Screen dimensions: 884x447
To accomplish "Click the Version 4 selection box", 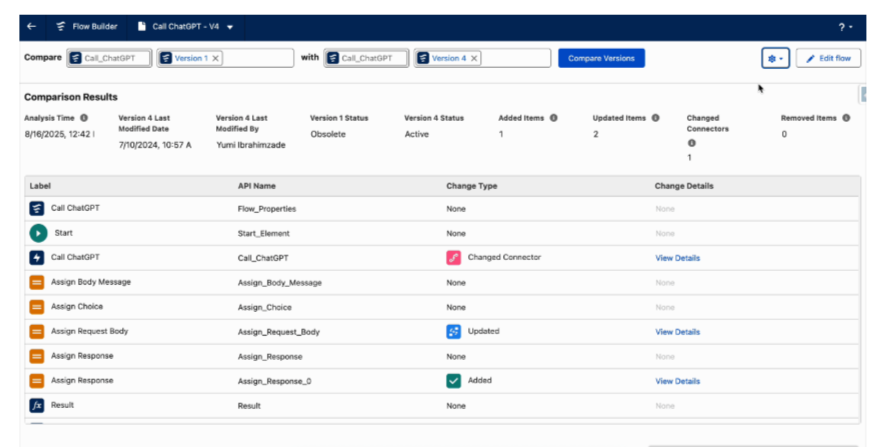I will [x=482, y=58].
